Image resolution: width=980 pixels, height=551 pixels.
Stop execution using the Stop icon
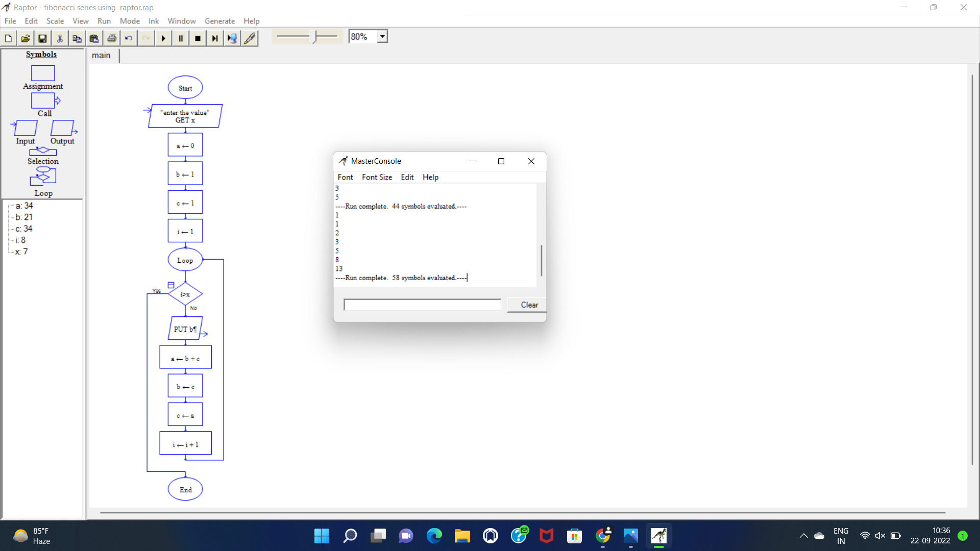(x=198, y=38)
